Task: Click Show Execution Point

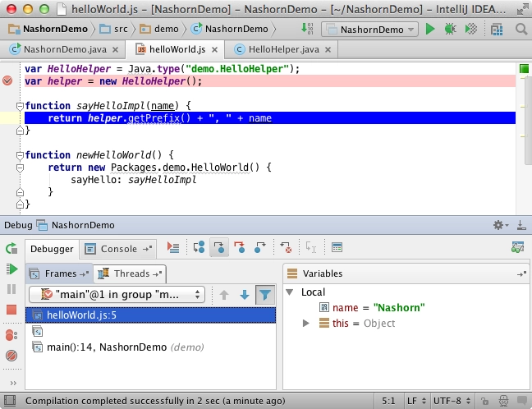Action: [173, 247]
